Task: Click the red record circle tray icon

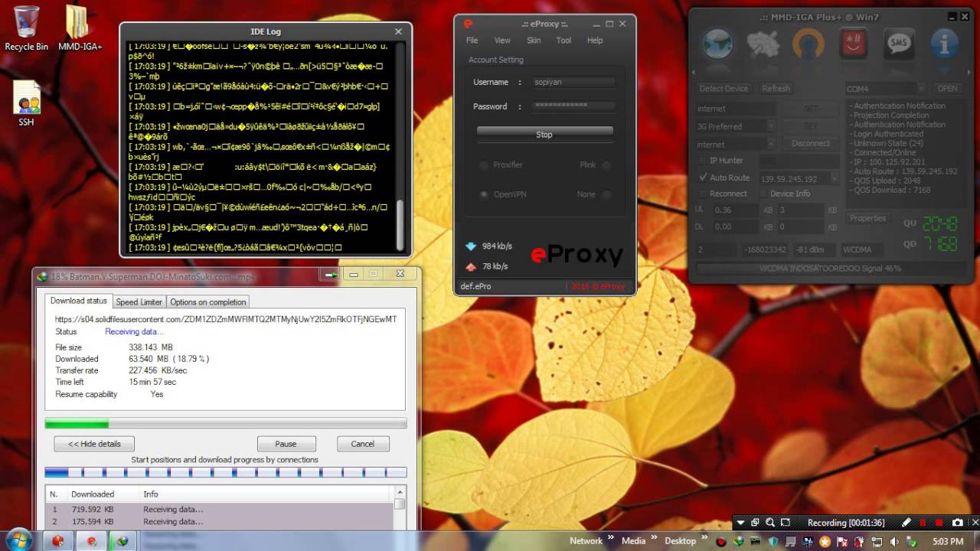Action: 720,541
